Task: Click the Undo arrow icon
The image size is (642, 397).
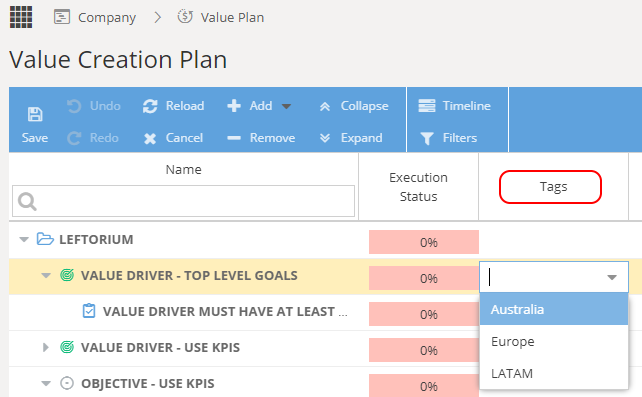Action: click(x=74, y=106)
